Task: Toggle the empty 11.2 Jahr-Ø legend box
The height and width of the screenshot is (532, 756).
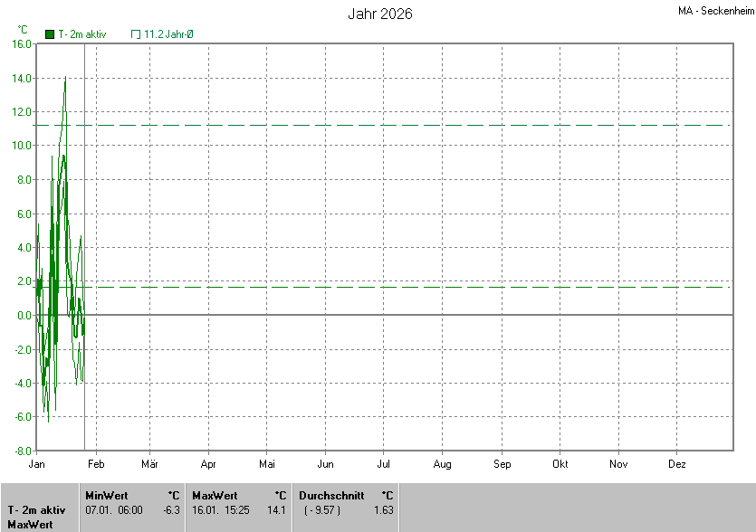Action: 136,34
